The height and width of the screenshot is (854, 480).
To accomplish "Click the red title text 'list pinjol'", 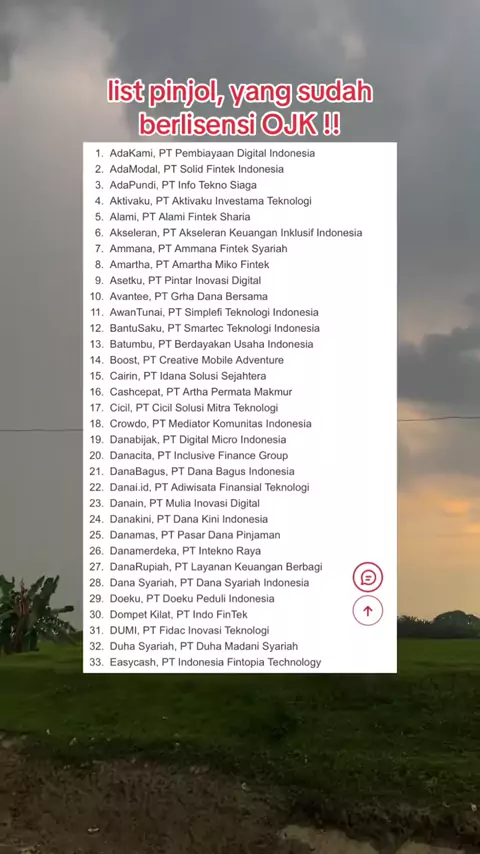I will click(x=165, y=94).
